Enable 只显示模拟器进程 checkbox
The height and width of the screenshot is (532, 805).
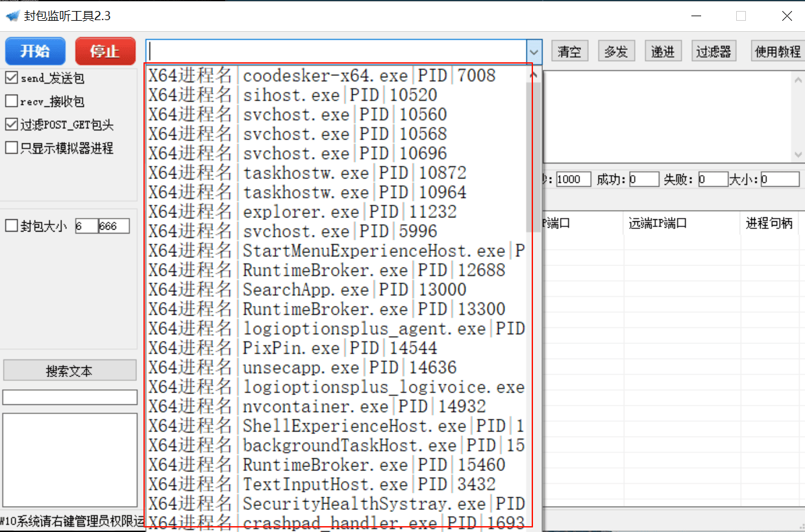pyautogui.click(x=11, y=148)
